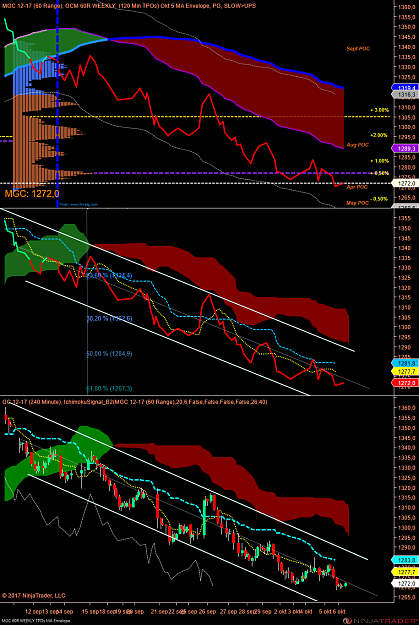Click the gray 1316,3 price marker
This screenshot has width=419, height=625.
[x=405, y=94]
